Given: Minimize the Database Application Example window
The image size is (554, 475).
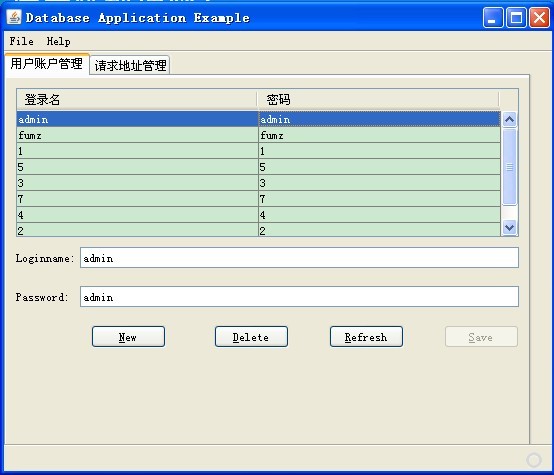Looking at the screenshot, I should pyautogui.click(x=493, y=17).
